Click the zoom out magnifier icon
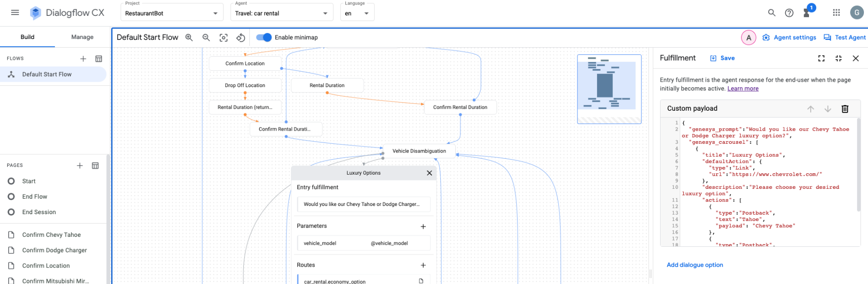The image size is (868, 284). (206, 37)
